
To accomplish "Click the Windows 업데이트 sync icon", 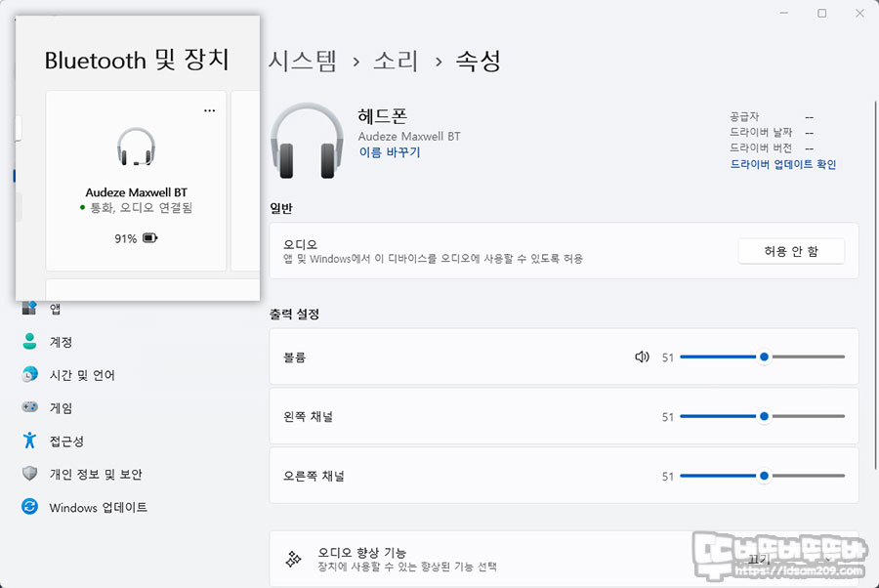I will tap(29, 507).
